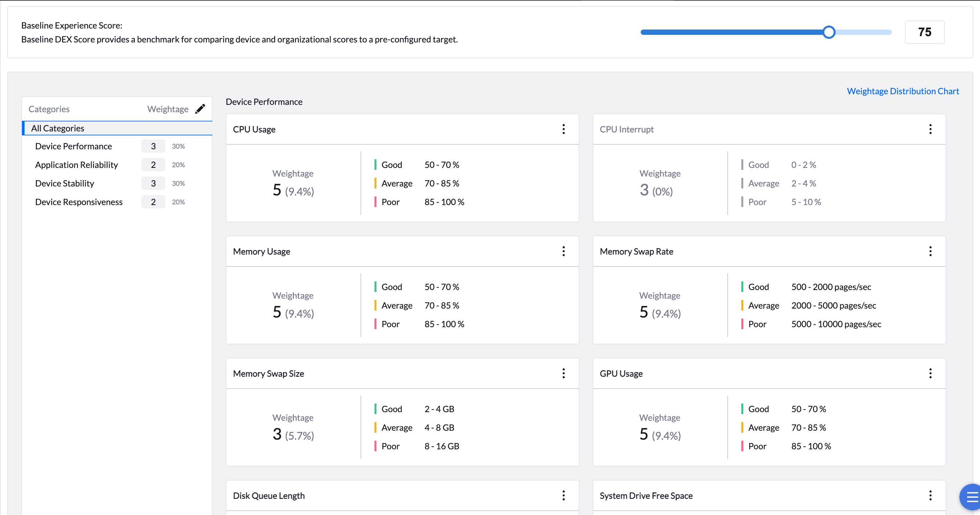Image resolution: width=980 pixels, height=515 pixels.
Task: Open the Weightage Distribution Chart link
Action: (x=902, y=91)
